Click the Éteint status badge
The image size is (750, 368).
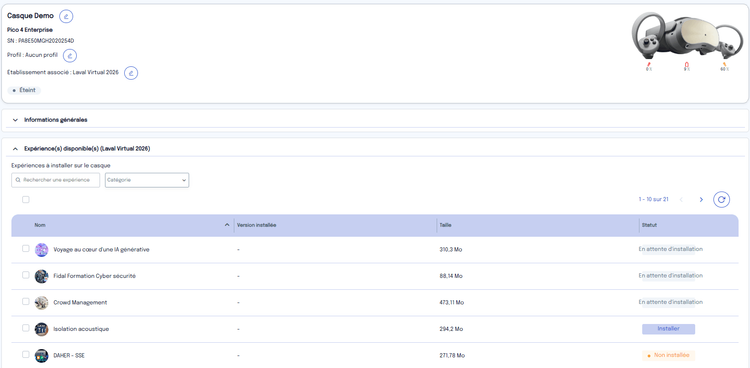[24, 90]
